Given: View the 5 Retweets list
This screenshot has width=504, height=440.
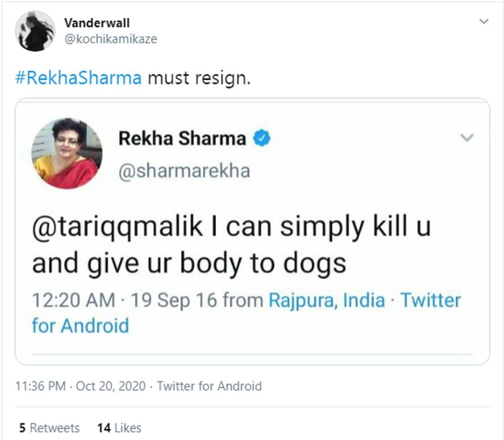Looking at the screenshot, I should (x=49, y=428).
